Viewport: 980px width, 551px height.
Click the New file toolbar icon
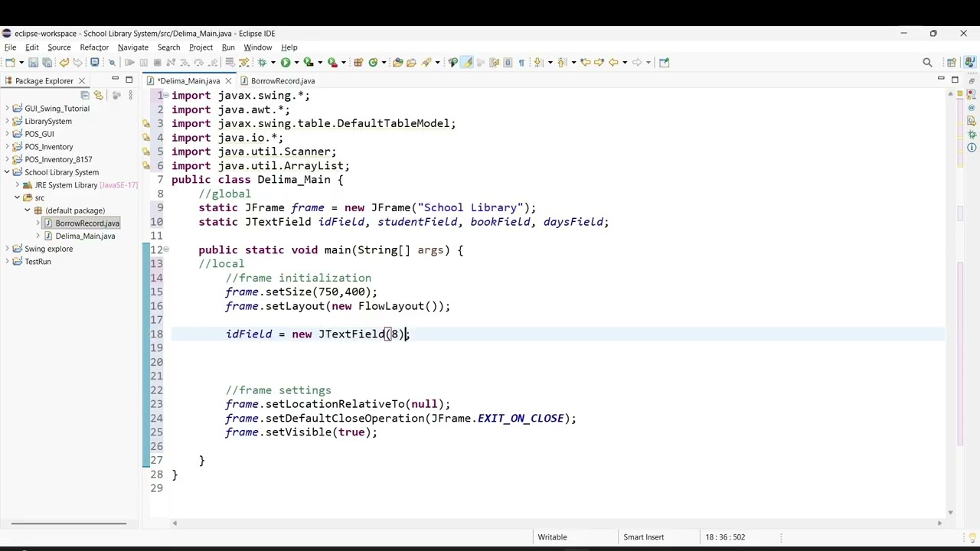click(x=9, y=62)
